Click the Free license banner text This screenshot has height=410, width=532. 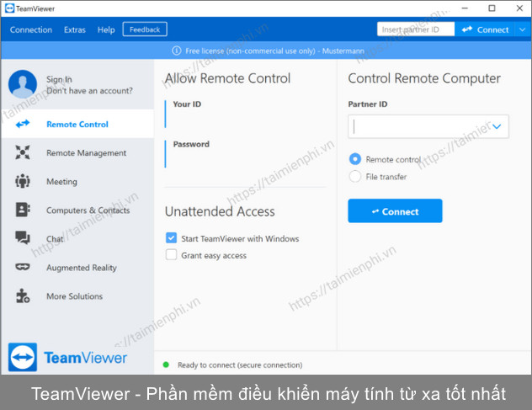click(274, 51)
